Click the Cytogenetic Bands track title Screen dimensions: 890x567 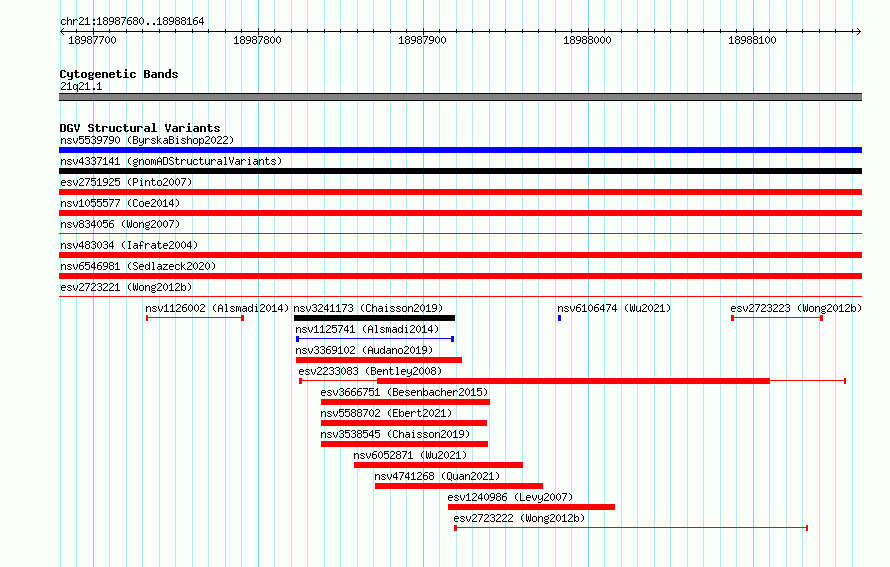pyautogui.click(x=119, y=74)
